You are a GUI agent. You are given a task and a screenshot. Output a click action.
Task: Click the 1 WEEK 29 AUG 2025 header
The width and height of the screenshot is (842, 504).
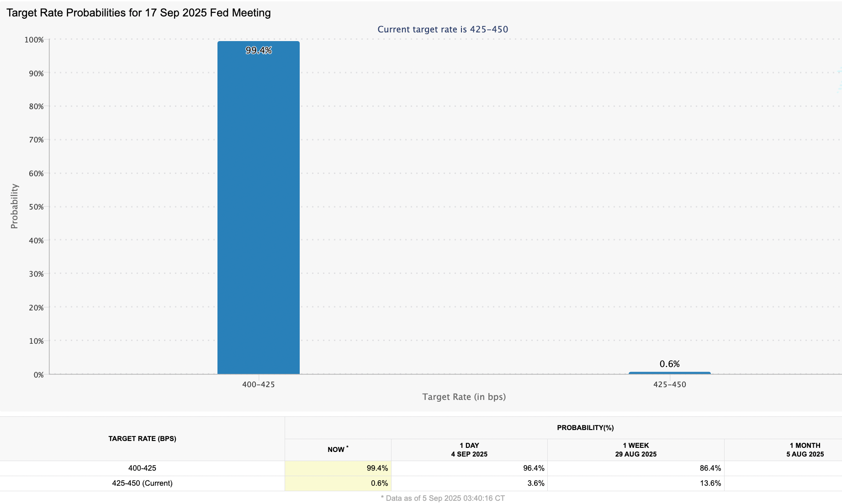pyautogui.click(x=635, y=450)
